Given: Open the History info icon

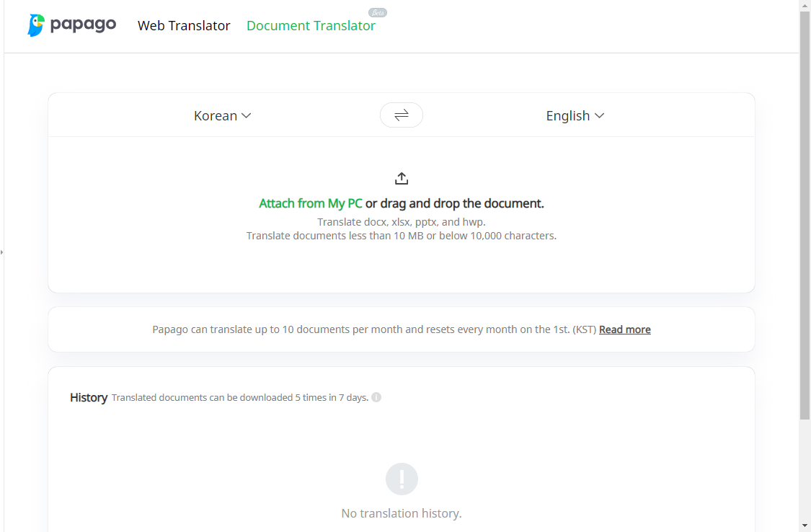Looking at the screenshot, I should pos(376,397).
